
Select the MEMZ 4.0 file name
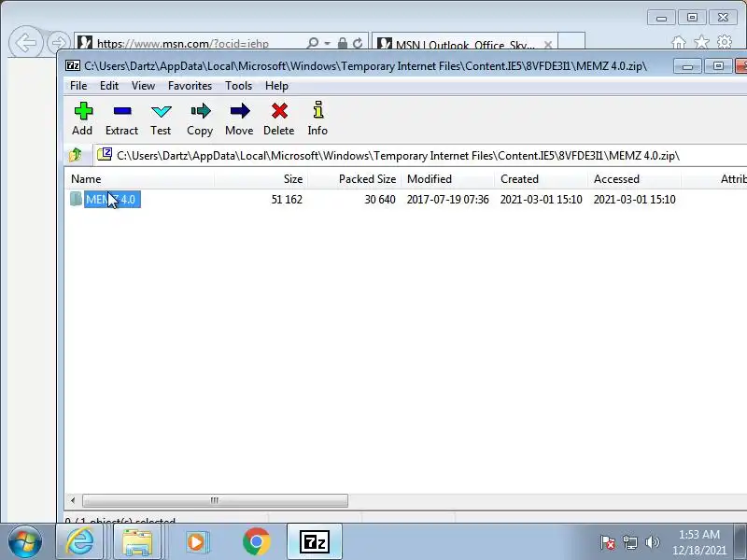tap(112, 200)
